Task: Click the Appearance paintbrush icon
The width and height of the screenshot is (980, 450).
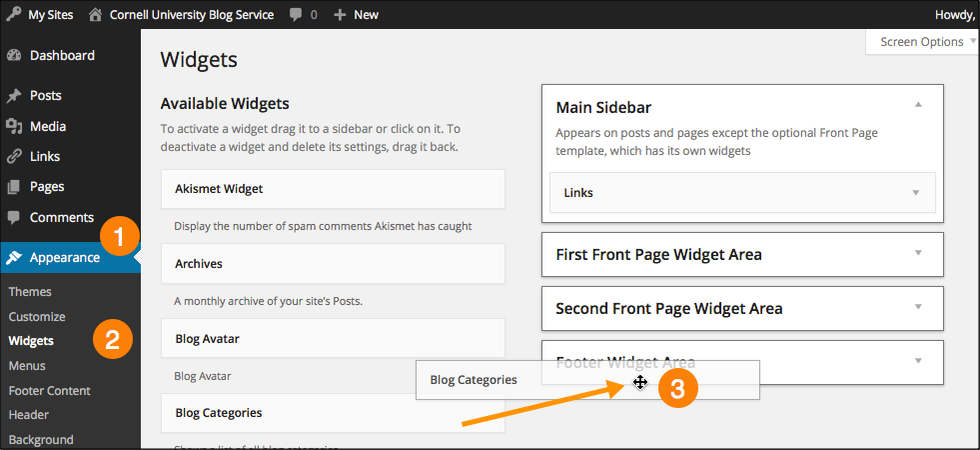Action: click(x=14, y=257)
